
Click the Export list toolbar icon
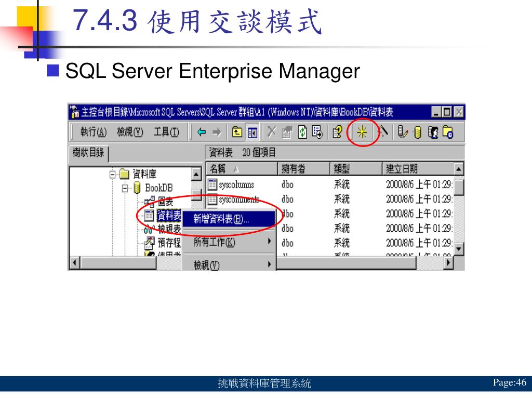click(317, 132)
